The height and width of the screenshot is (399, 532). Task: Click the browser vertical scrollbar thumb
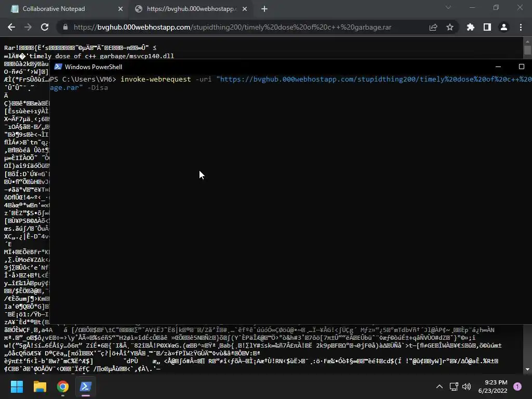point(527,50)
